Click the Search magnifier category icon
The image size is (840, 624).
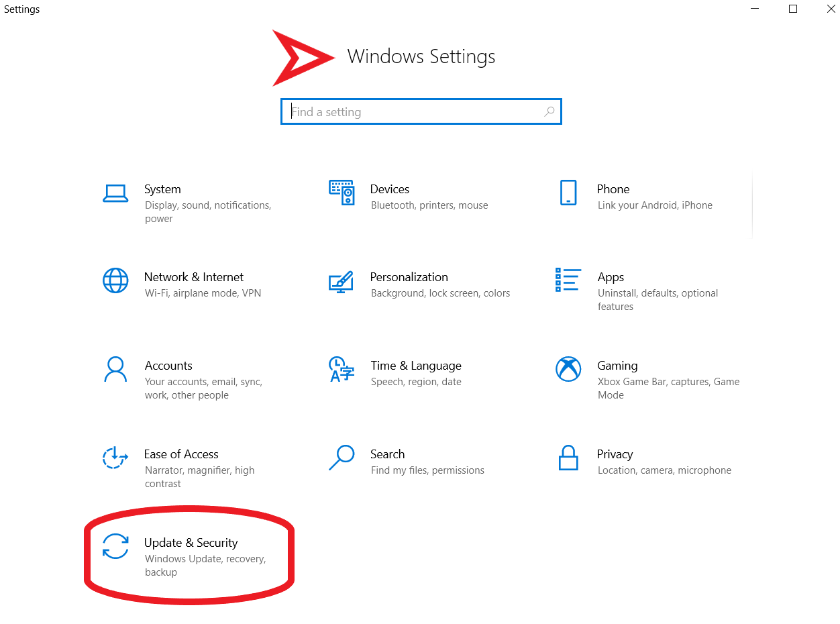[342, 458]
